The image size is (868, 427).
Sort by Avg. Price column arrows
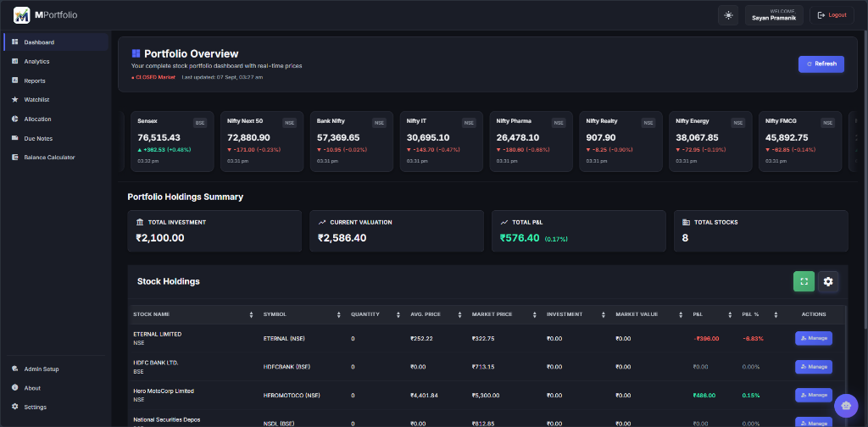[459, 314]
